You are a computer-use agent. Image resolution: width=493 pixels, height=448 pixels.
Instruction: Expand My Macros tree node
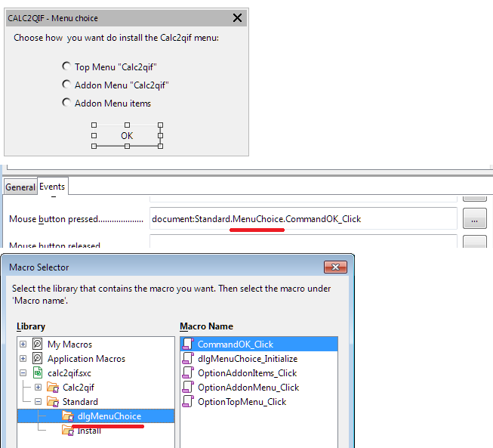tap(23, 344)
